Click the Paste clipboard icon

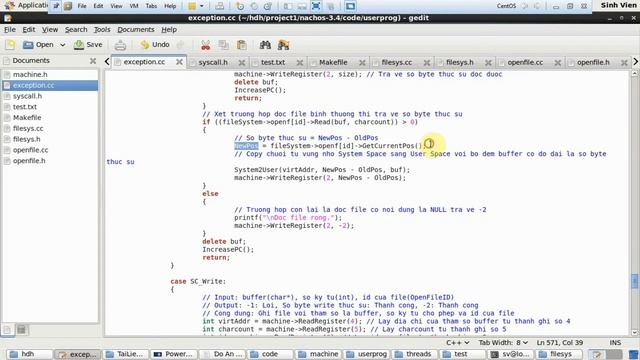(242, 45)
